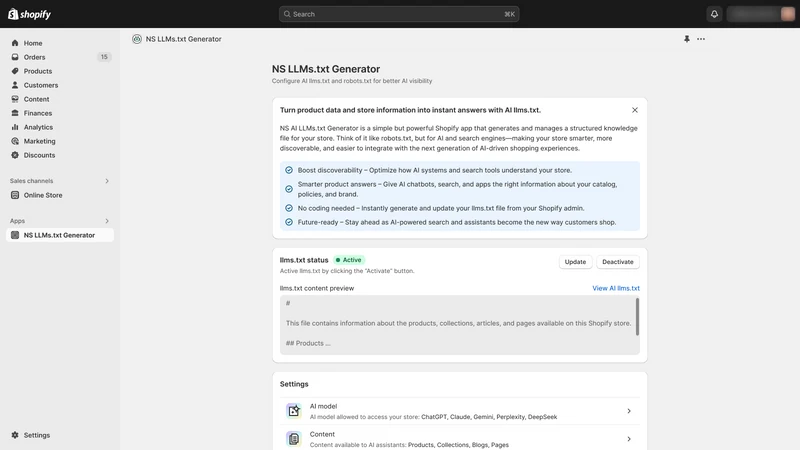Click the Finances bank icon
The width and height of the screenshot is (800, 450).
pyautogui.click(x=15, y=113)
